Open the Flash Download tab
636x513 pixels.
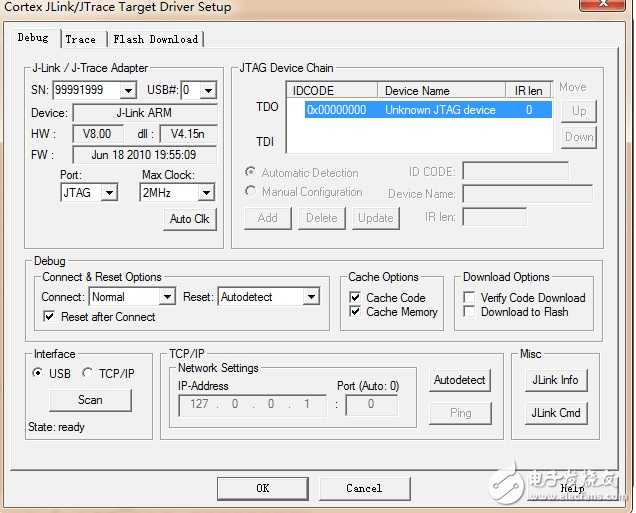pos(155,39)
